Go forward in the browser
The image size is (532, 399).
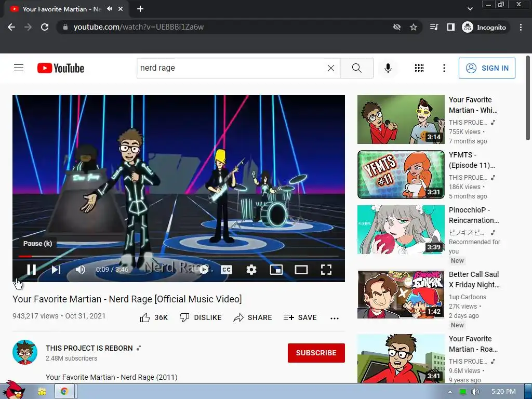28,27
